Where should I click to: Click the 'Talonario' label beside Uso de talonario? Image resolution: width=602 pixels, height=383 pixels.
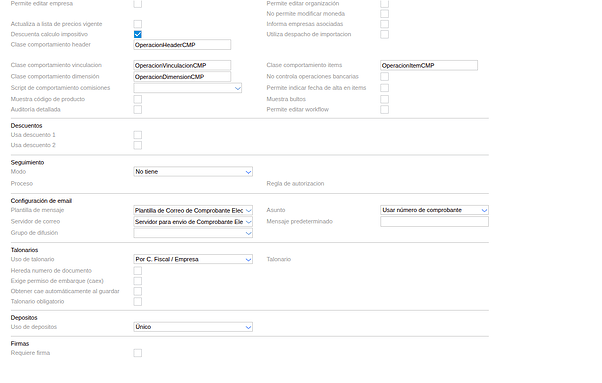coord(279,259)
